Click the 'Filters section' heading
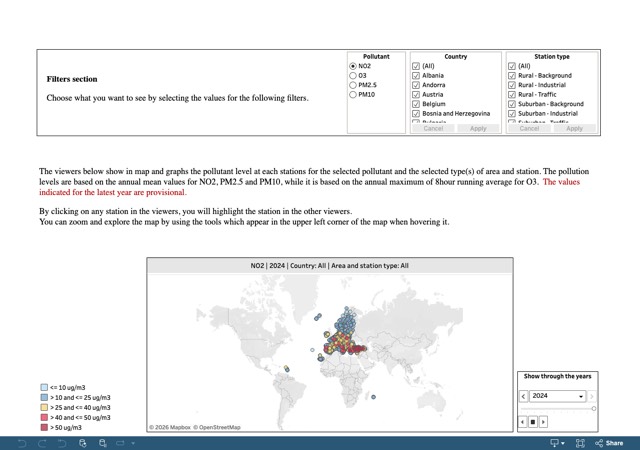 point(72,79)
